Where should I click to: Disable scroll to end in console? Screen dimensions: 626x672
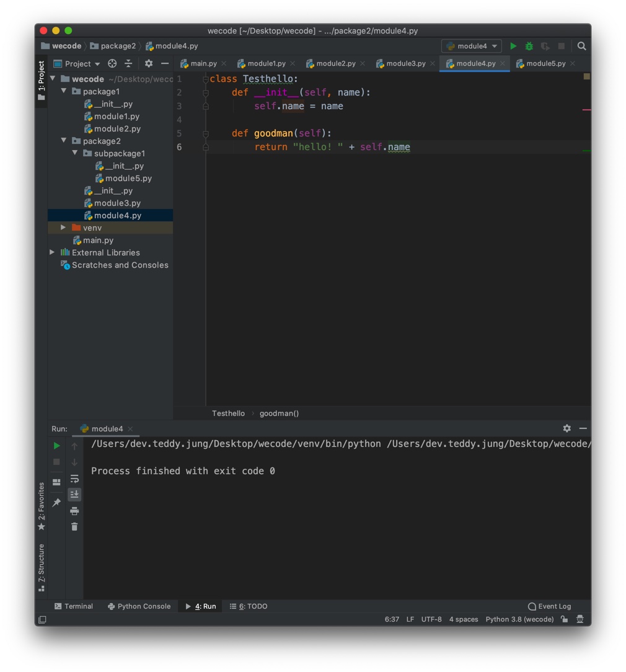click(x=74, y=494)
